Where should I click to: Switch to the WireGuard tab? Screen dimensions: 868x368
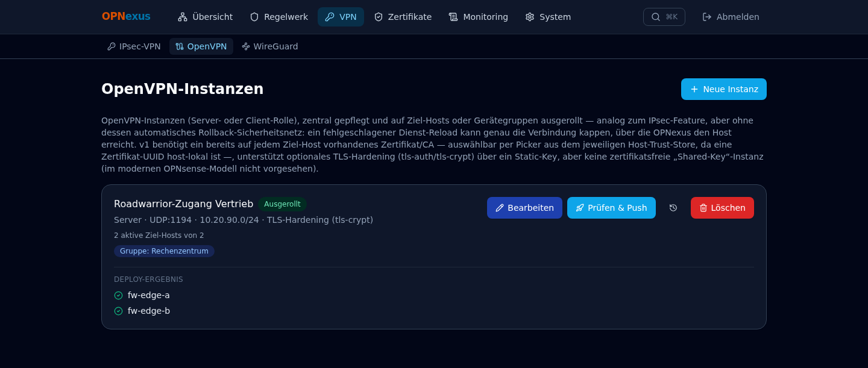point(270,46)
